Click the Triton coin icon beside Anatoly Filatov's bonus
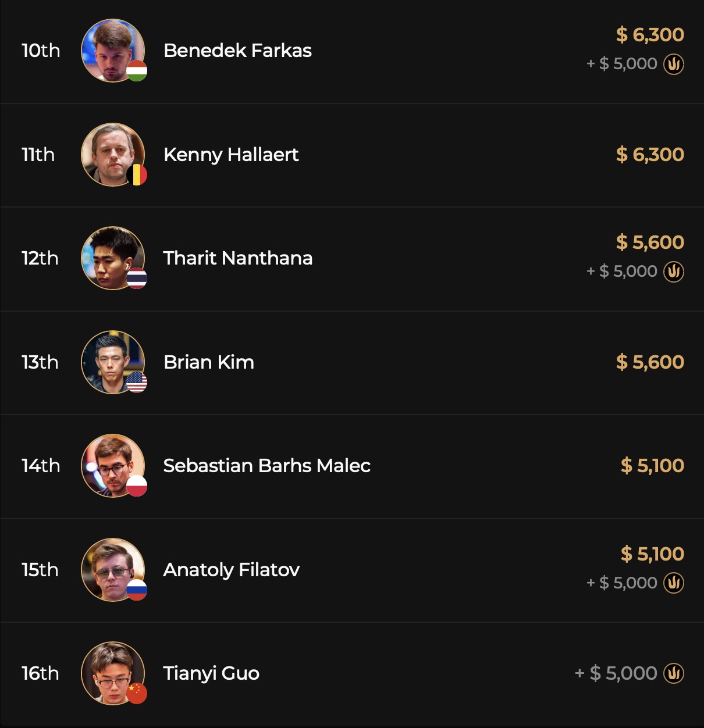The image size is (704, 728). click(x=674, y=583)
